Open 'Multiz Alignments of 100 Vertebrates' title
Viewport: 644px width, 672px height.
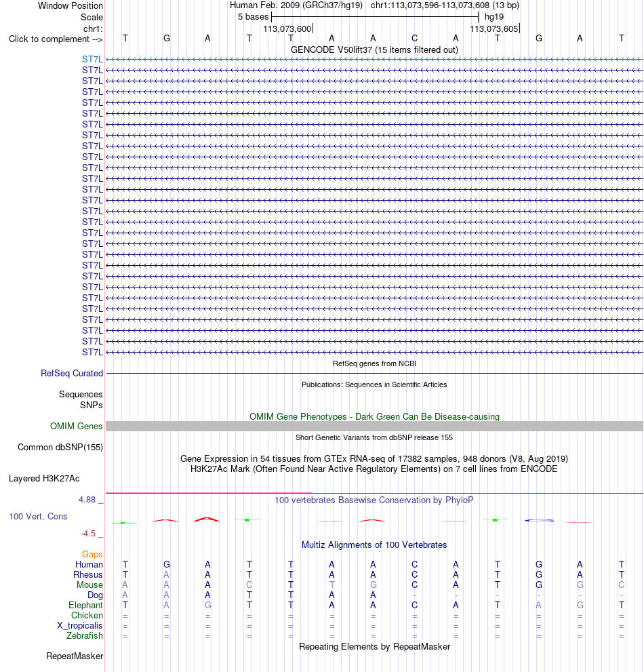374,545
